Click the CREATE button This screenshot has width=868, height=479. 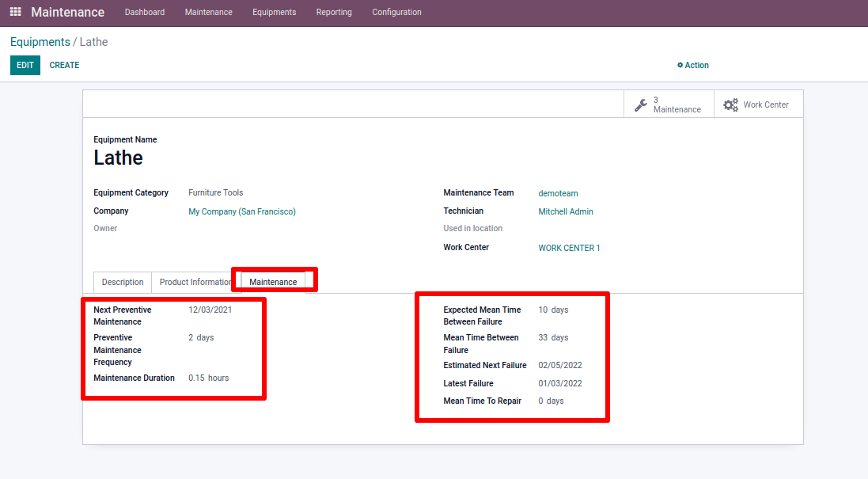click(64, 65)
